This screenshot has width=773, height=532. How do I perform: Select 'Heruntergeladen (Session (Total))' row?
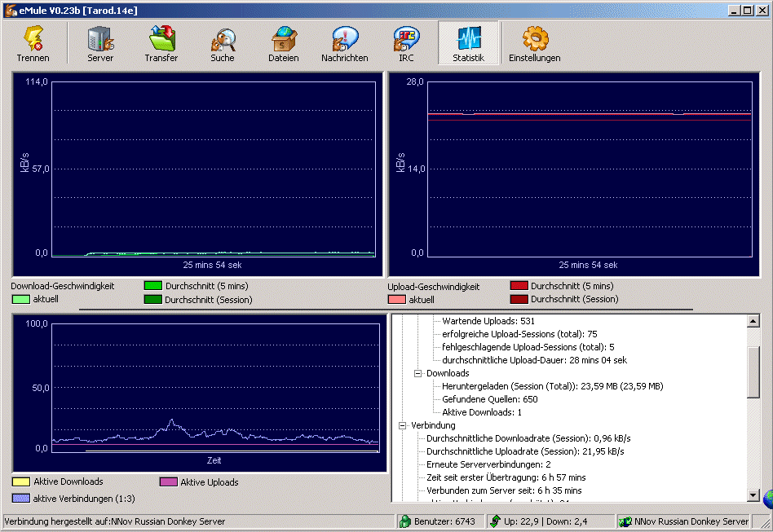[x=553, y=386]
